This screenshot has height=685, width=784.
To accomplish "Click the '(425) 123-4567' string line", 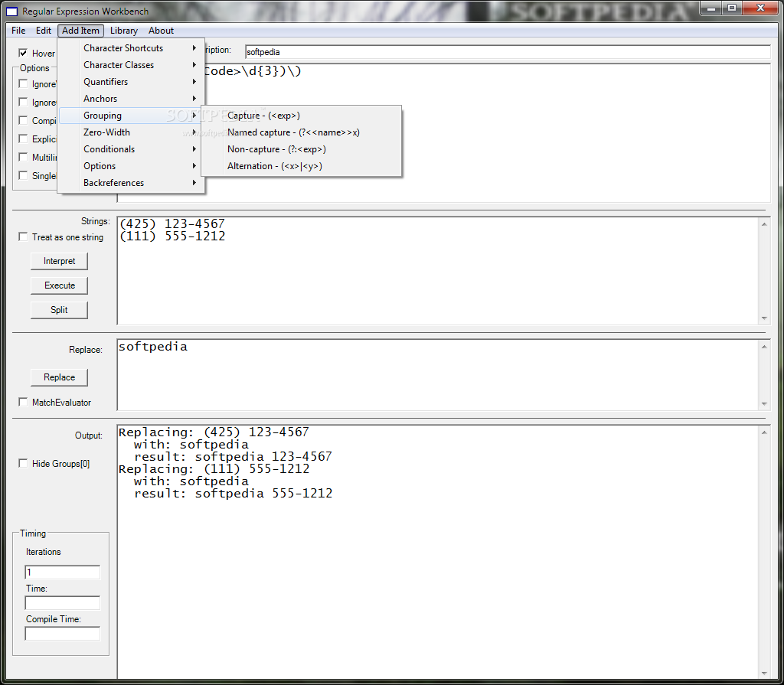I will point(172,223).
